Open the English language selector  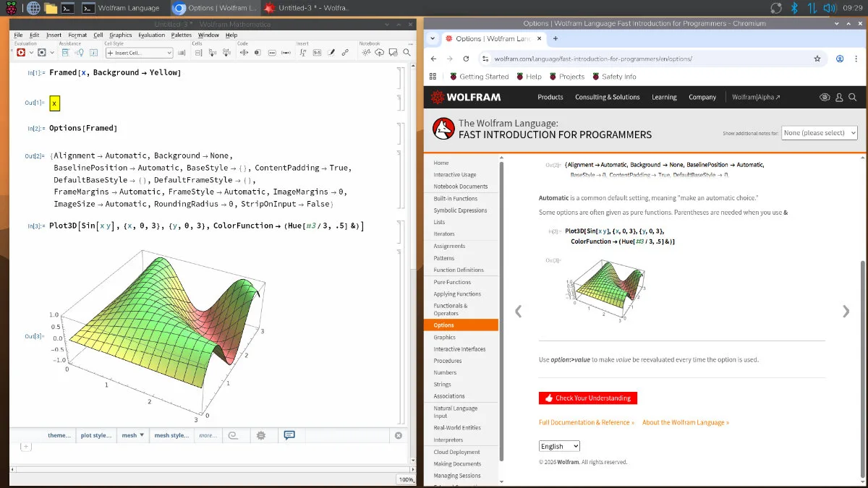pyautogui.click(x=559, y=446)
